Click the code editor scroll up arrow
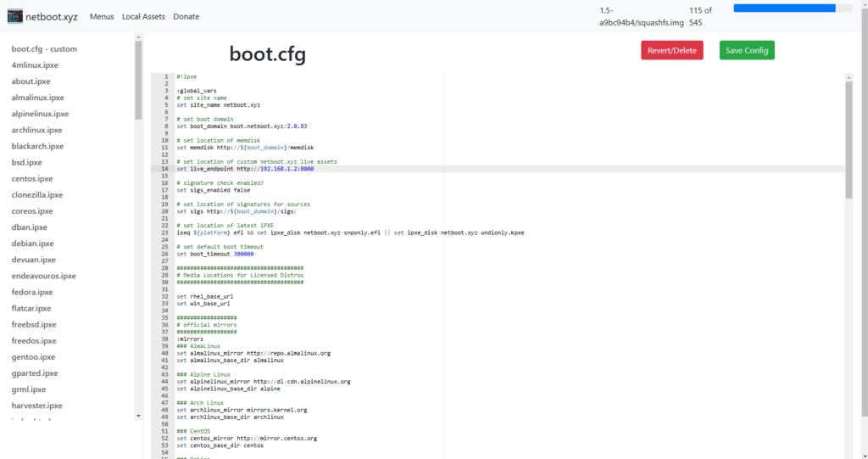Image resolution: width=868 pixels, height=459 pixels. (849, 77)
